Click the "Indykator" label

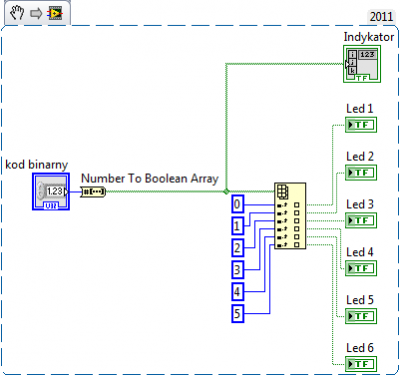369,37
